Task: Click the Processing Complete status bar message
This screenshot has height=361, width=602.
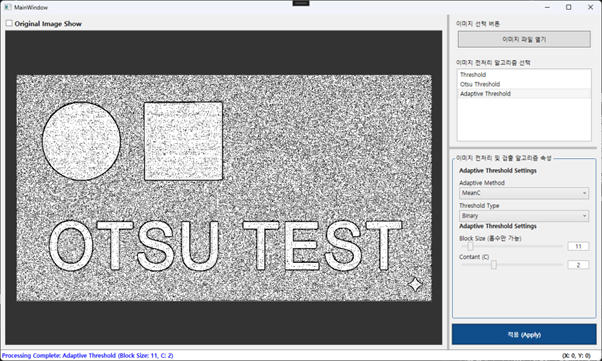Action: [88, 356]
